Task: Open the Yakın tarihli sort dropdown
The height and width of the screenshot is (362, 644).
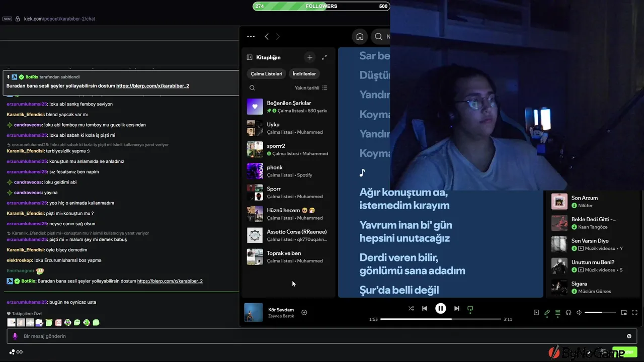Action: [x=311, y=87]
